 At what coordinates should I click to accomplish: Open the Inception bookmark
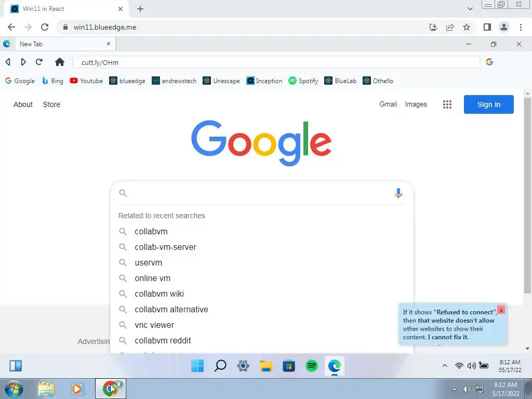[264, 81]
